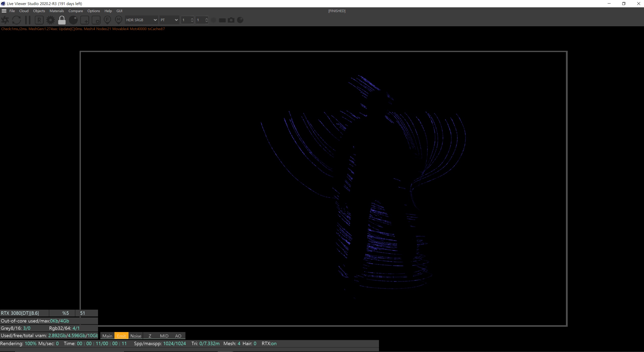Switch to the Main render pass tab
Viewport: 644px width, 352px height.
click(x=107, y=336)
